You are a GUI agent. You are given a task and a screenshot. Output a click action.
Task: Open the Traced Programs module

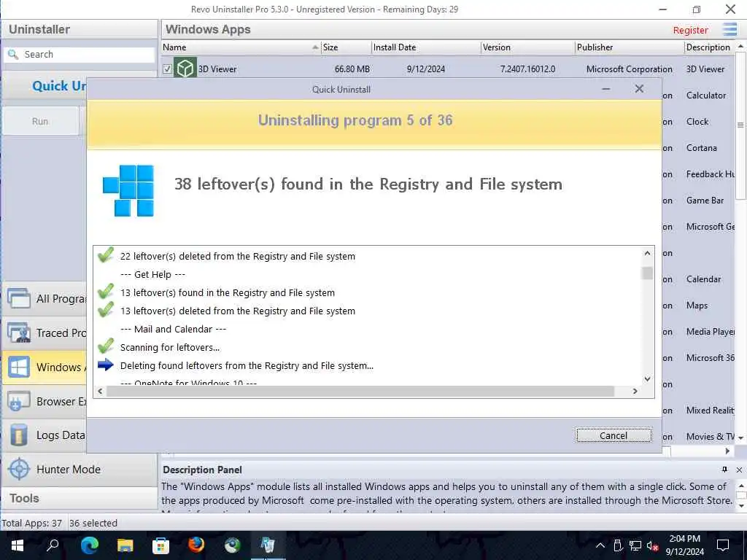44,332
